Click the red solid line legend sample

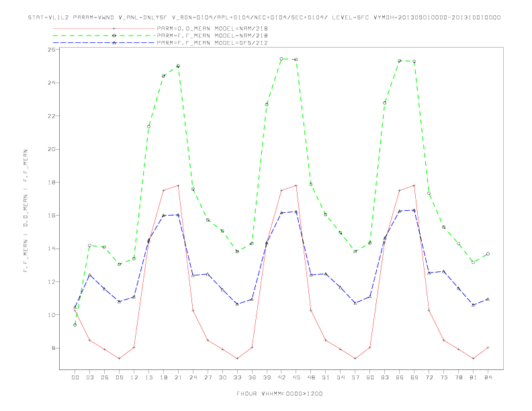104,28
